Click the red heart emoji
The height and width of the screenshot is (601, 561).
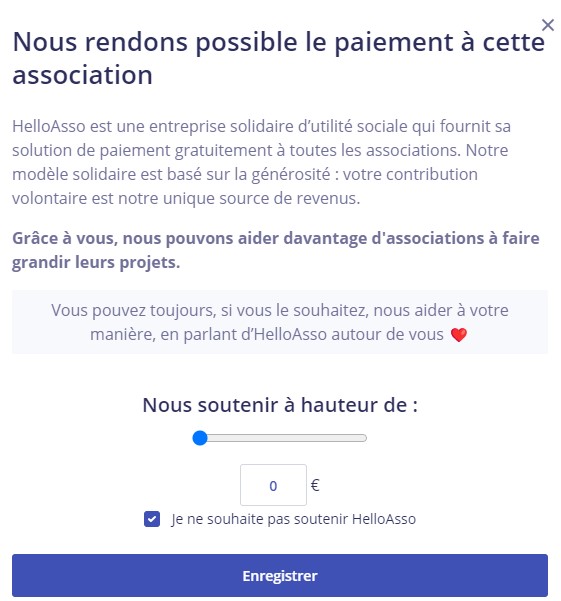tap(459, 335)
